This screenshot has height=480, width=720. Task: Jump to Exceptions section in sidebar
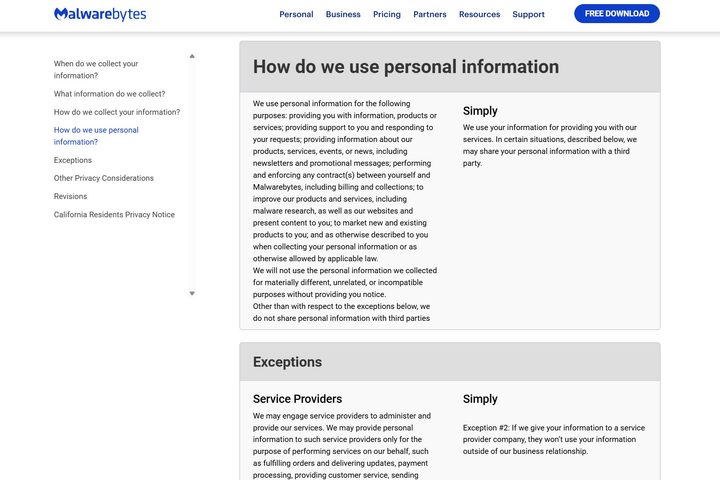pos(73,160)
